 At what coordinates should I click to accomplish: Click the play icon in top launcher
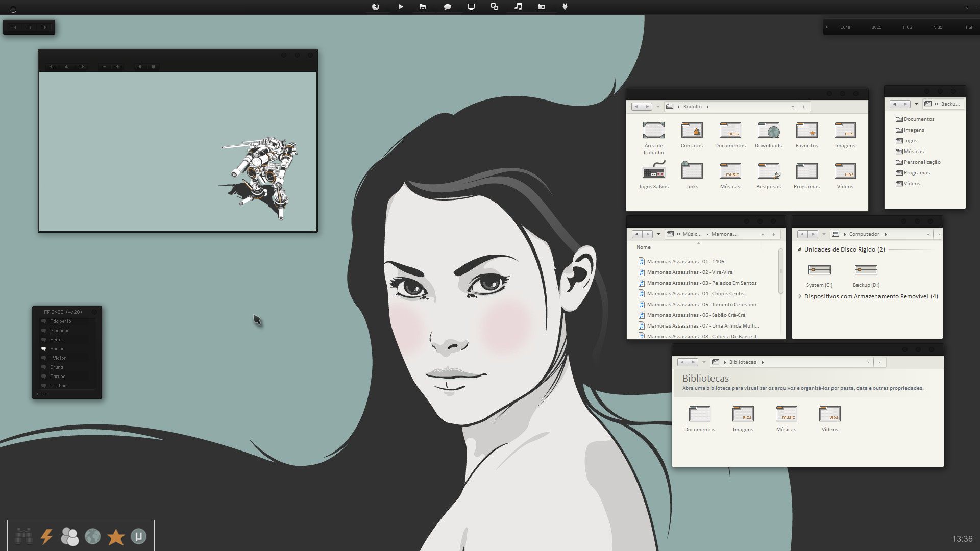click(401, 7)
